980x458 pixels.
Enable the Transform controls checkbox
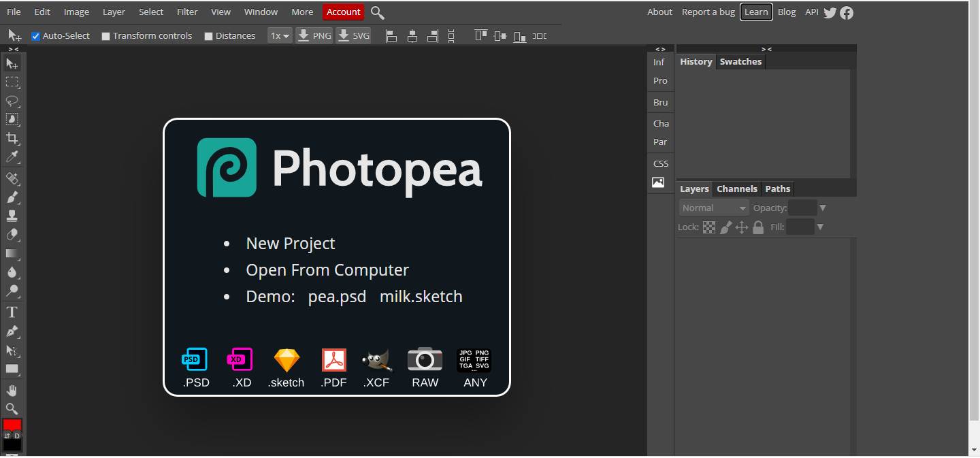(105, 36)
